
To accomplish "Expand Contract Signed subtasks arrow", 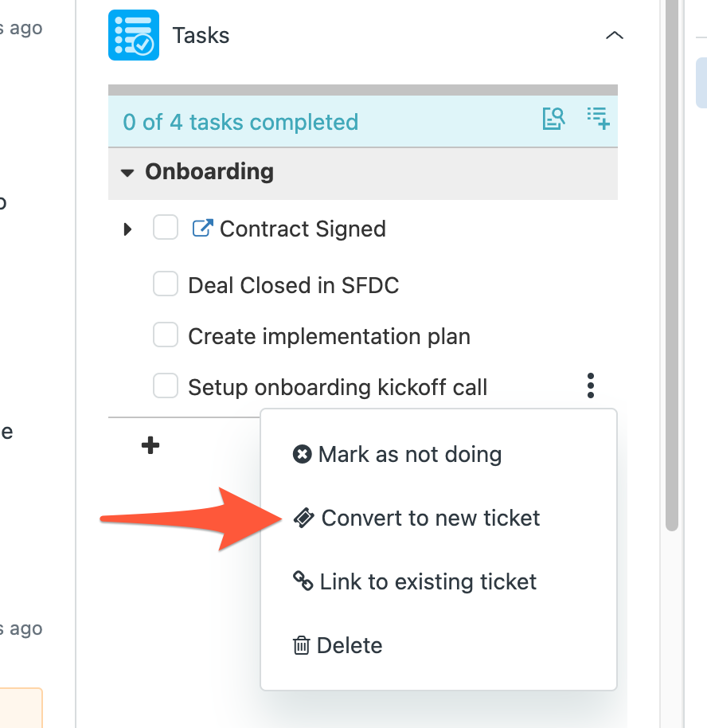I will coord(127,229).
